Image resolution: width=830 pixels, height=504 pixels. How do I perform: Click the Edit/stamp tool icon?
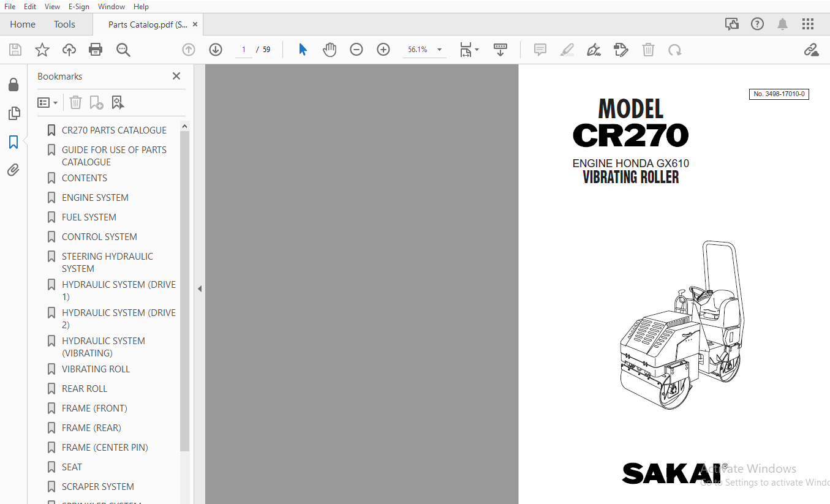click(x=621, y=50)
